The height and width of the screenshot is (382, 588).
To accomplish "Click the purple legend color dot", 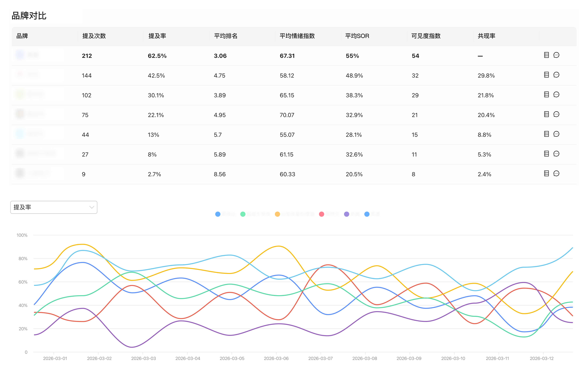I will click(347, 214).
